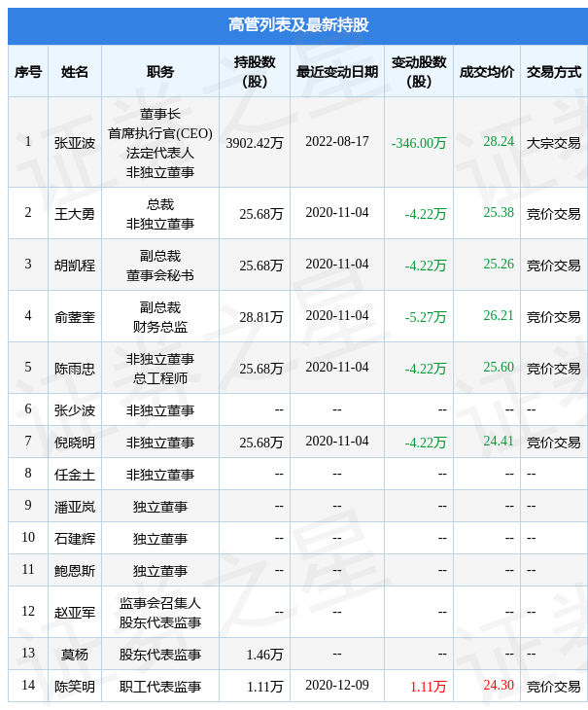Screen dimensions: 588x710
Task: Click average price 25.26 in 胡凯程's row
Action: (499, 264)
